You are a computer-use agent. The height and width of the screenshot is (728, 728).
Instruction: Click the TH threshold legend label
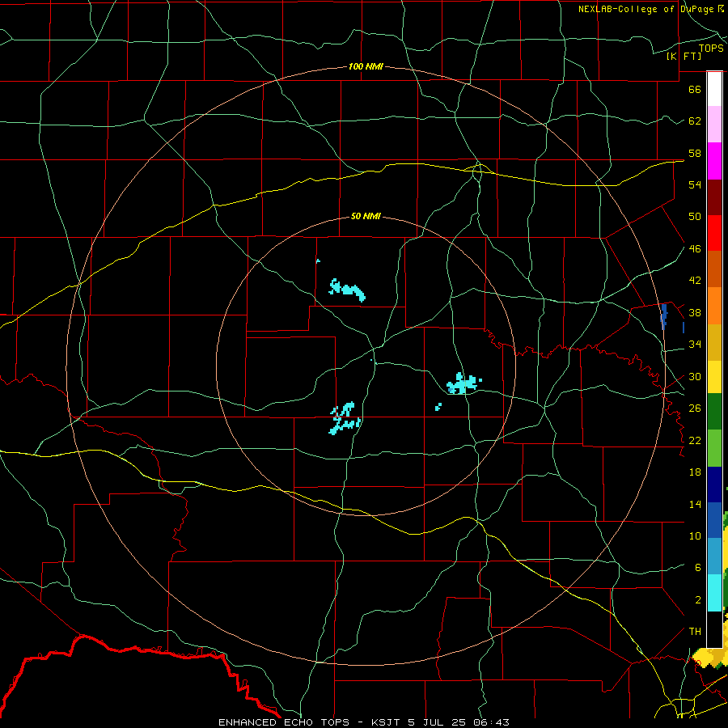695,632
